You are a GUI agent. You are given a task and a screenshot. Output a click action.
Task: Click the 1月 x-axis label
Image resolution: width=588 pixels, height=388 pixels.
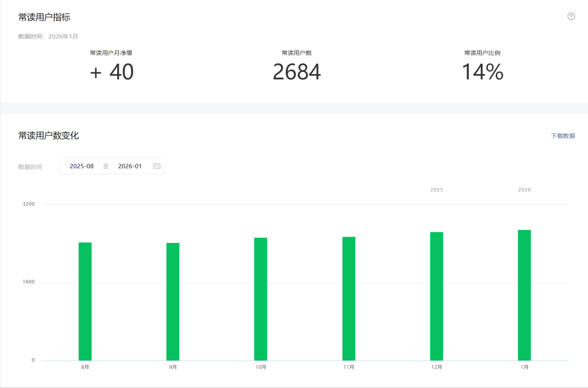(x=525, y=367)
